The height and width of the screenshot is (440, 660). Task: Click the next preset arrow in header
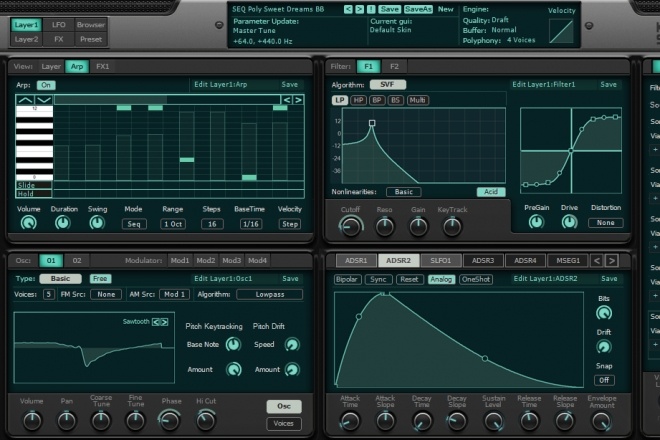tap(359, 9)
